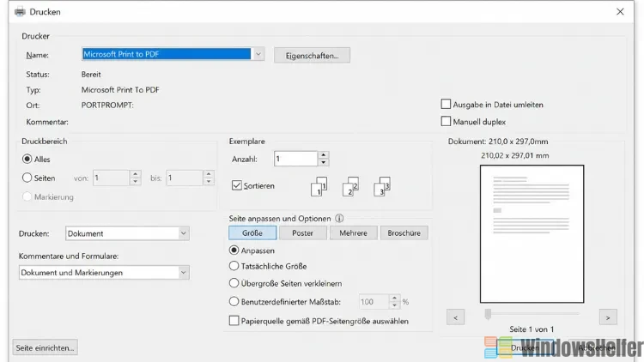This screenshot has height=362, width=644.
Task: Enable Manuell duplex checkbox
Action: [446, 122]
